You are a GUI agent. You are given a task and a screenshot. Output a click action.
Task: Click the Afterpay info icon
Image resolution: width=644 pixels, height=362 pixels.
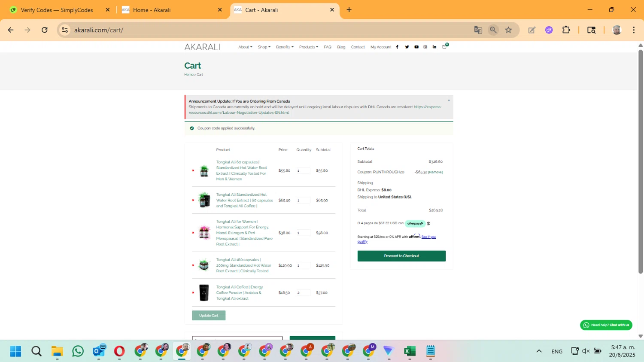point(428,224)
